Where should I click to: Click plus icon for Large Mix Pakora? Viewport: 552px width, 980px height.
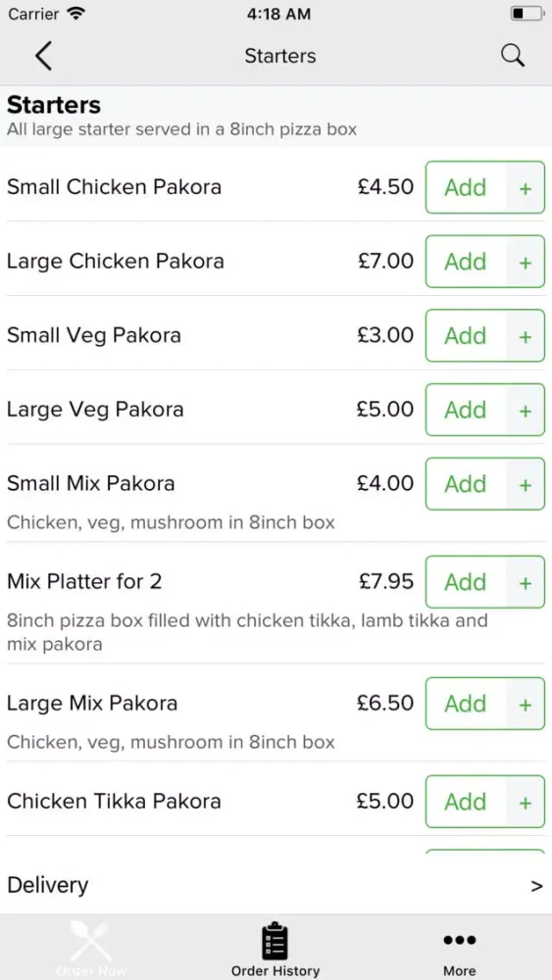526,705
